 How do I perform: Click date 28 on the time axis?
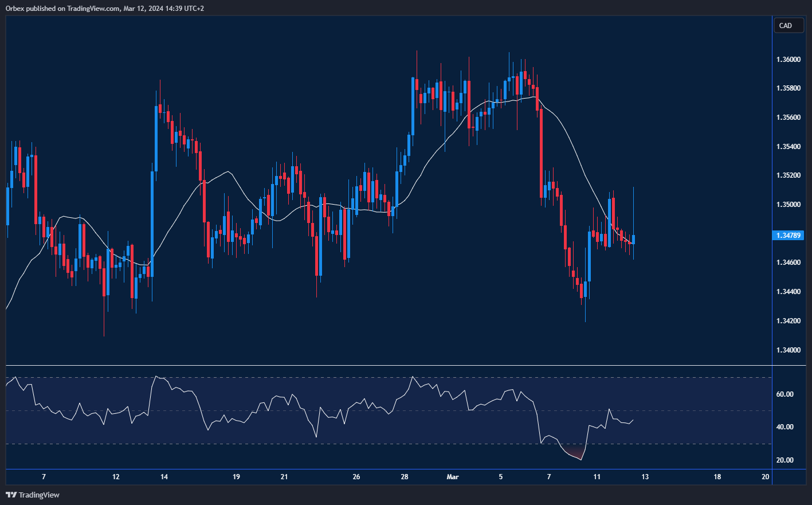point(405,477)
